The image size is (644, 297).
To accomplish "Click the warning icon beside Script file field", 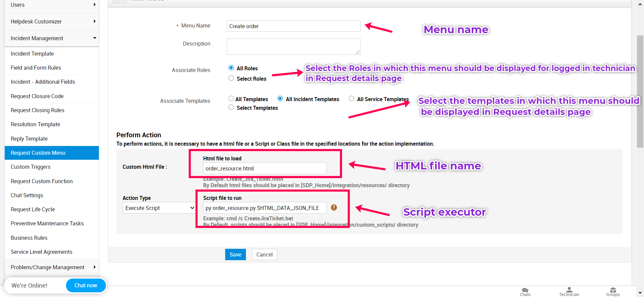I will (334, 208).
